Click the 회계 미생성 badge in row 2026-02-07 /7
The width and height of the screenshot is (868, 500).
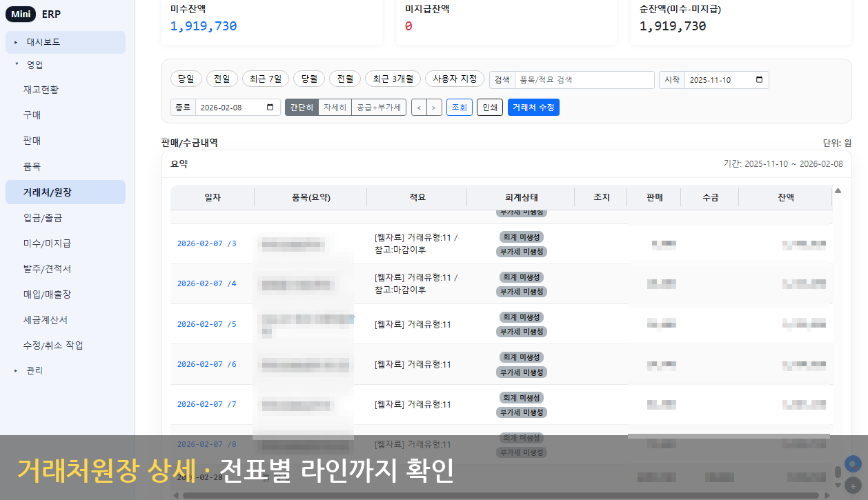(x=521, y=398)
